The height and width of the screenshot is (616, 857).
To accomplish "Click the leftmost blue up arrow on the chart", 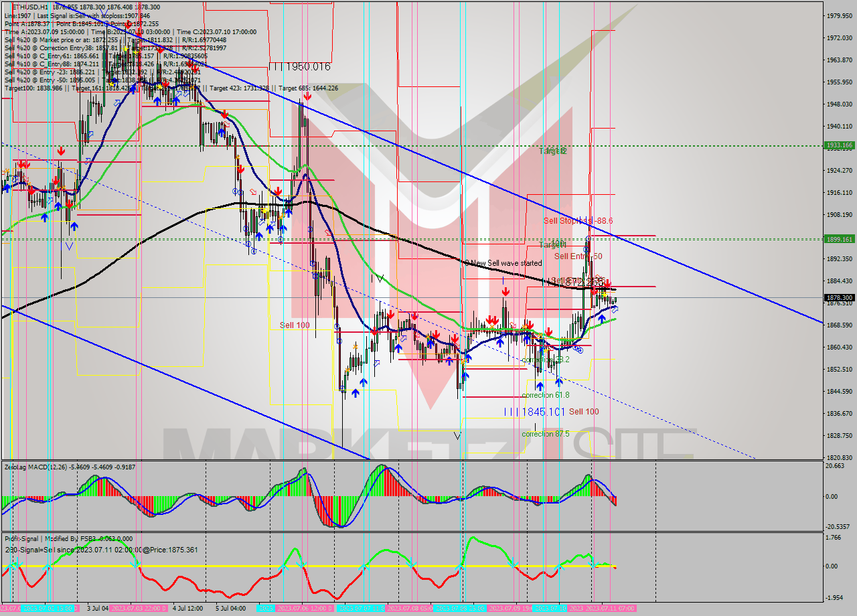I will click(x=8, y=188).
